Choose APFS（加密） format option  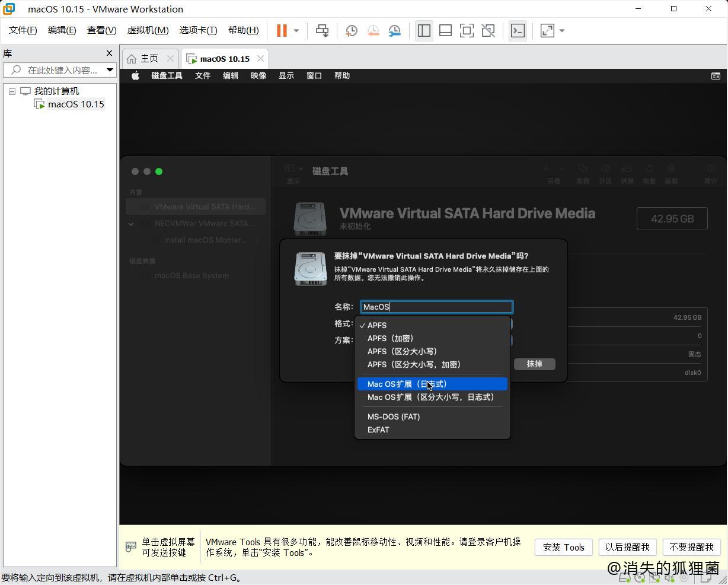432,338
